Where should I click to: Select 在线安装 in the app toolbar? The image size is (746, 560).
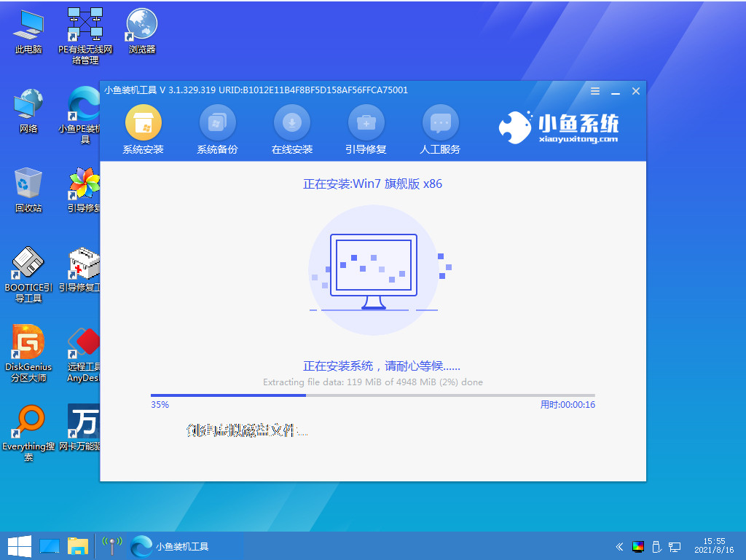(291, 130)
